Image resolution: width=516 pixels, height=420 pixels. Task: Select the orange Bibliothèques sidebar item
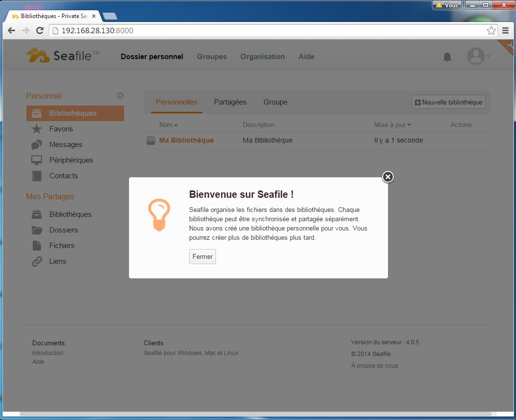click(75, 113)
